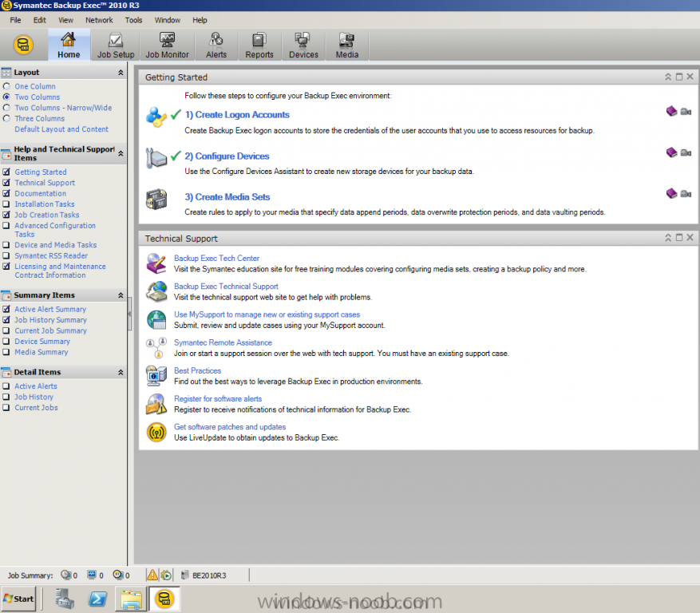Screen dimensions: 700x613
Task: Click the Backup Exec Technical Support globe icon
Action: click(x=156, y=291)
